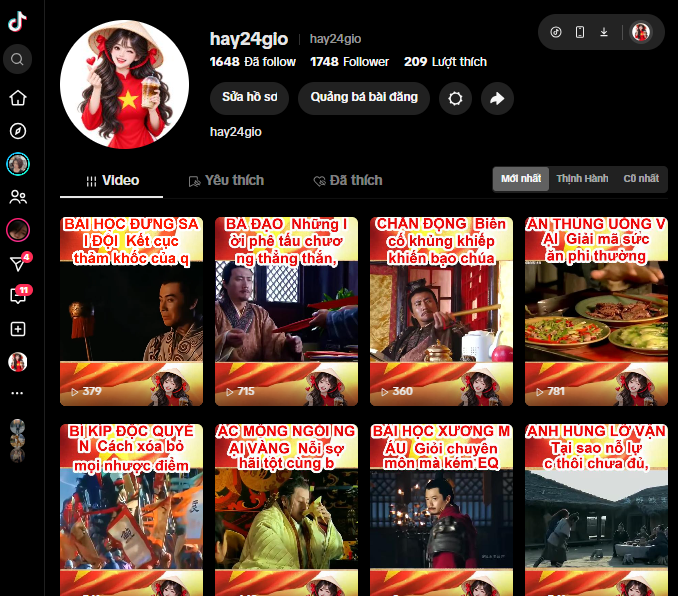678x596 pixels.
Task: Open Activity inbox icon with badge 11
Action: pos(19,295)
